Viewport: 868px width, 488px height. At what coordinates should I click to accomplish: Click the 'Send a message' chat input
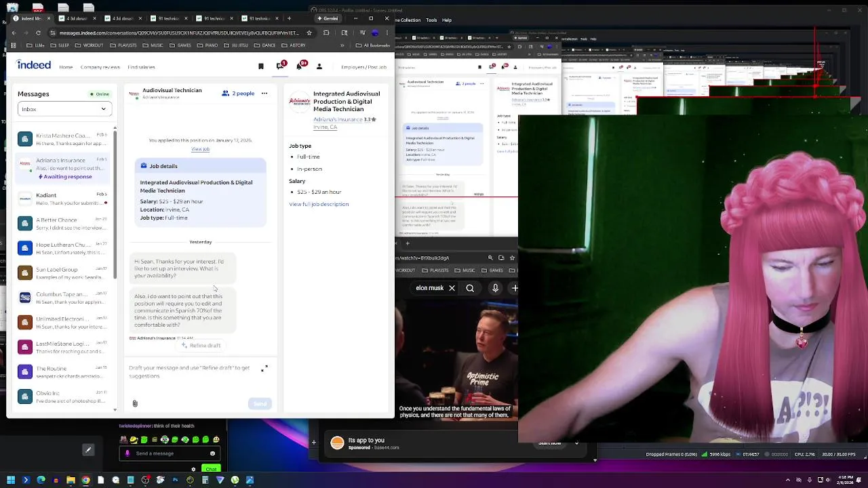click(170, 453)
